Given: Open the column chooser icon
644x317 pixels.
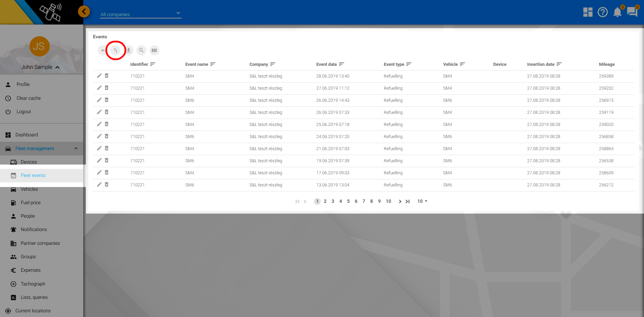Looking at the screenshot, I should click(x=154, y=50).
